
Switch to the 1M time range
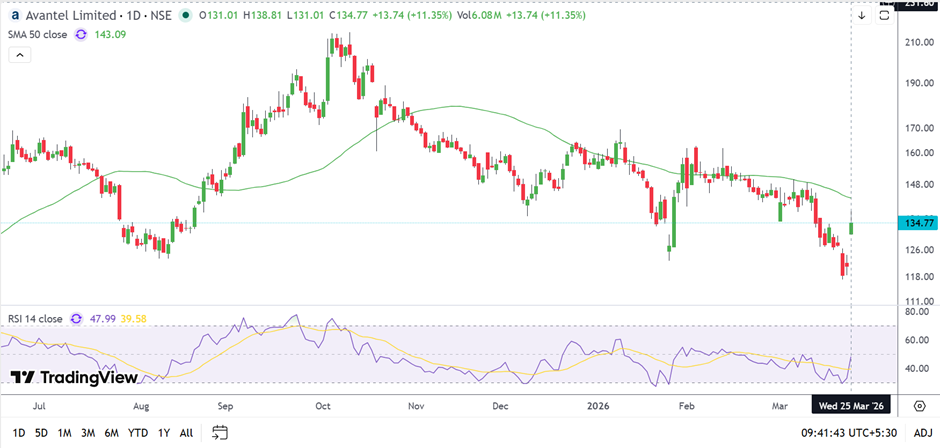64,432
